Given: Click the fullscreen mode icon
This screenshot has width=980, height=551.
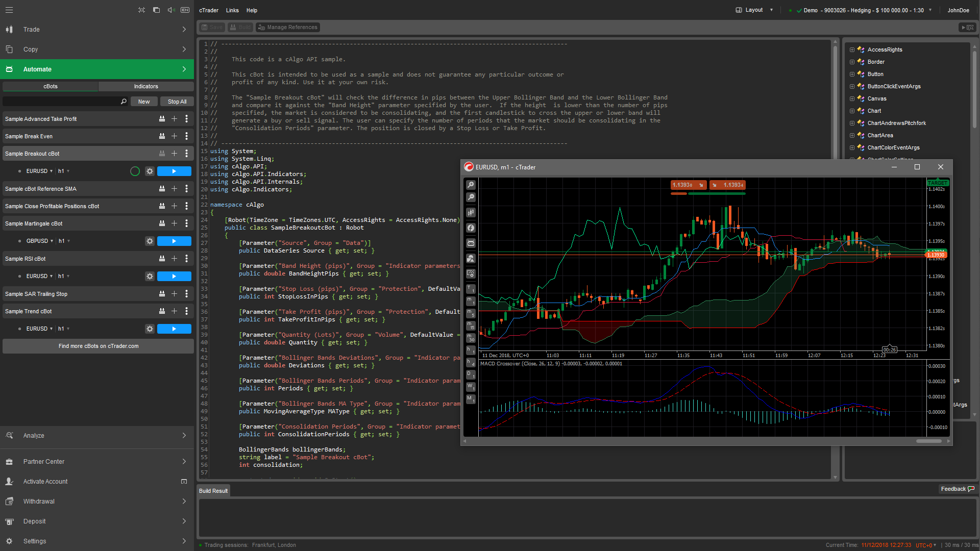Looking at the screenshot, I should point(141,10).
